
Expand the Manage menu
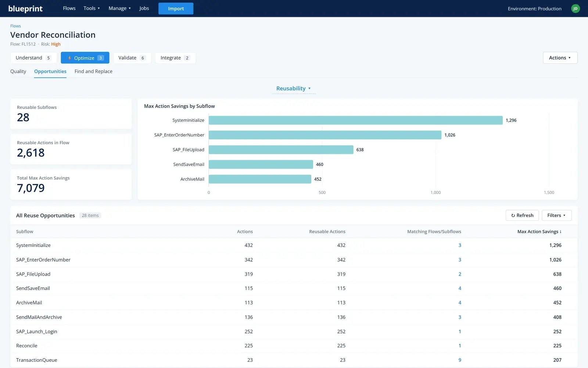[x=119, y=8]
